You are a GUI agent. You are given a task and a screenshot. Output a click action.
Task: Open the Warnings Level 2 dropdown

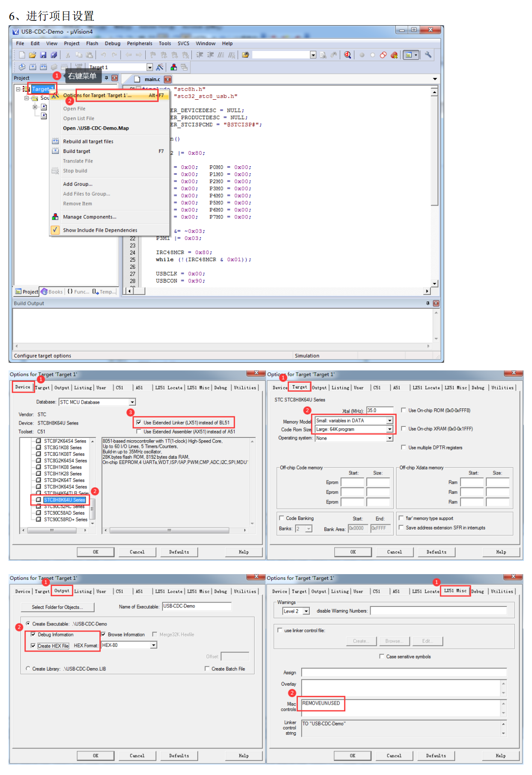306,611
